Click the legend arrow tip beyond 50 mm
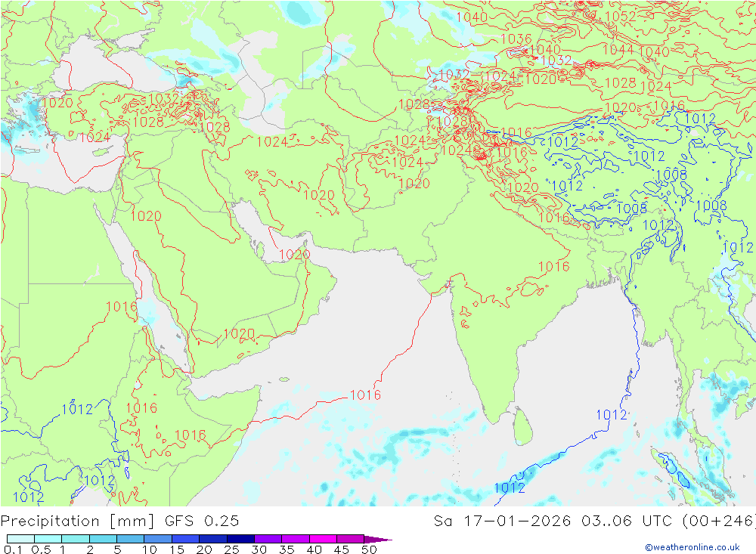 (377, 539)
